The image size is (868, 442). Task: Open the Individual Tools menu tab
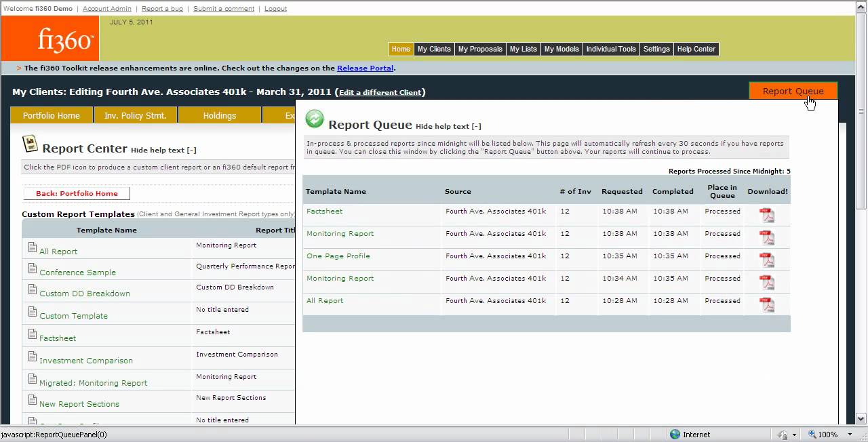[611, 49]
